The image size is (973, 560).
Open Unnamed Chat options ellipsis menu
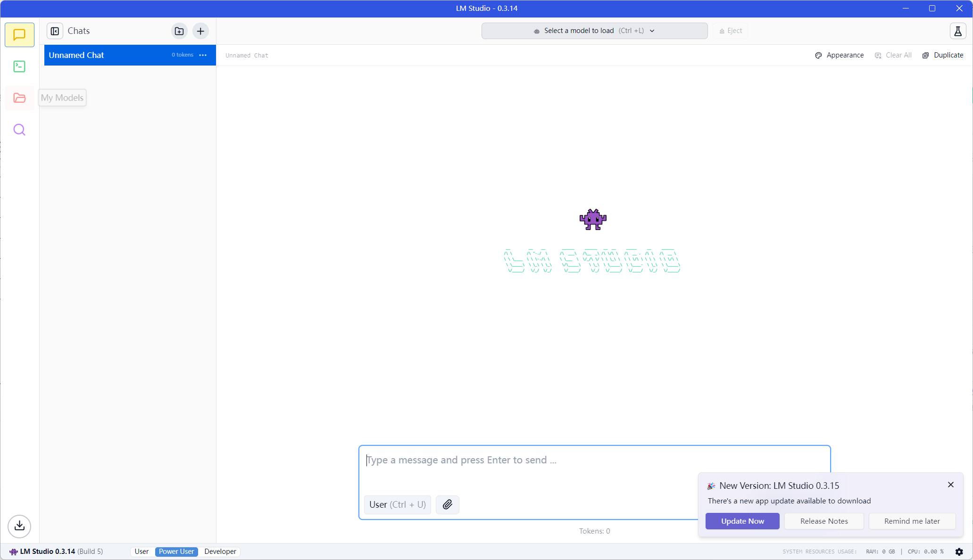[x=203, y=55]
